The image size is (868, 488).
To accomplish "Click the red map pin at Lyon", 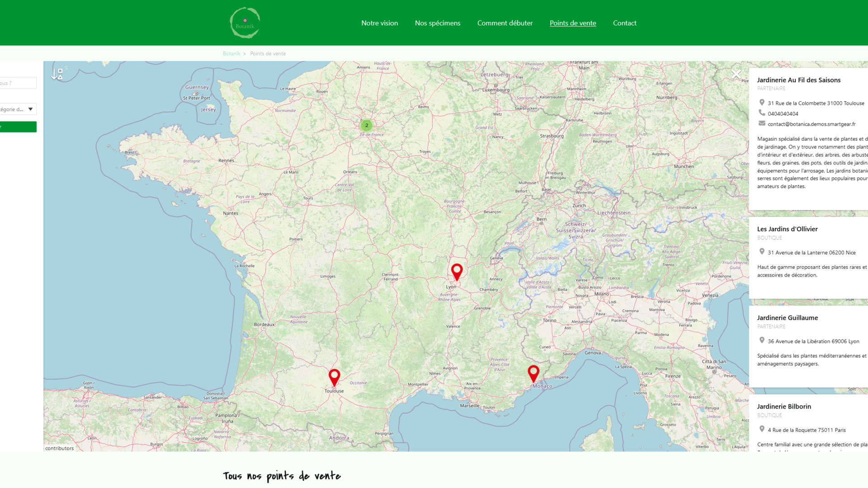I will (x=457, y=272).
